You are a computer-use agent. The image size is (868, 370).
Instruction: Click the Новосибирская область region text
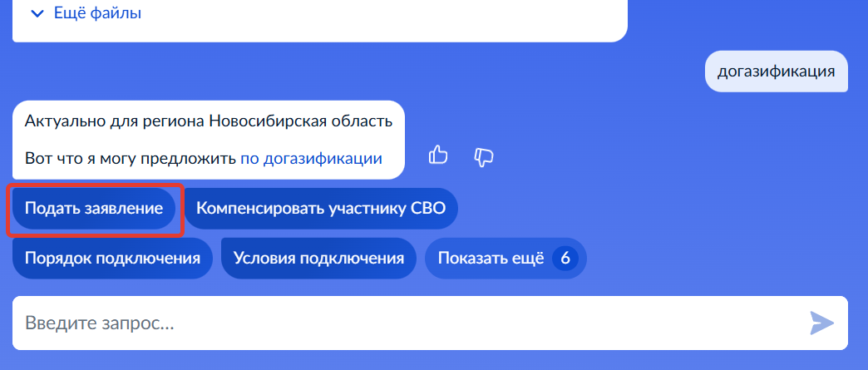[300, 121]
